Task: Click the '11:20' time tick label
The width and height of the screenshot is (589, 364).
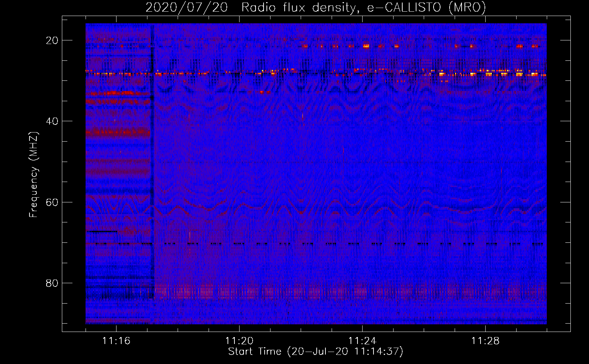Action: 239,341
